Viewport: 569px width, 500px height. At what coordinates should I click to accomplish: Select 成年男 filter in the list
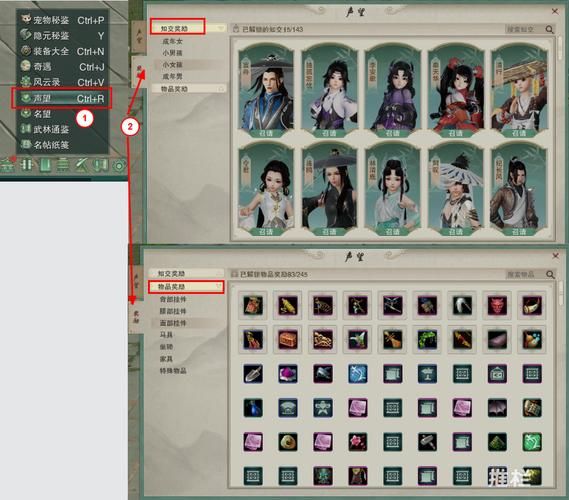coord(172,76)
